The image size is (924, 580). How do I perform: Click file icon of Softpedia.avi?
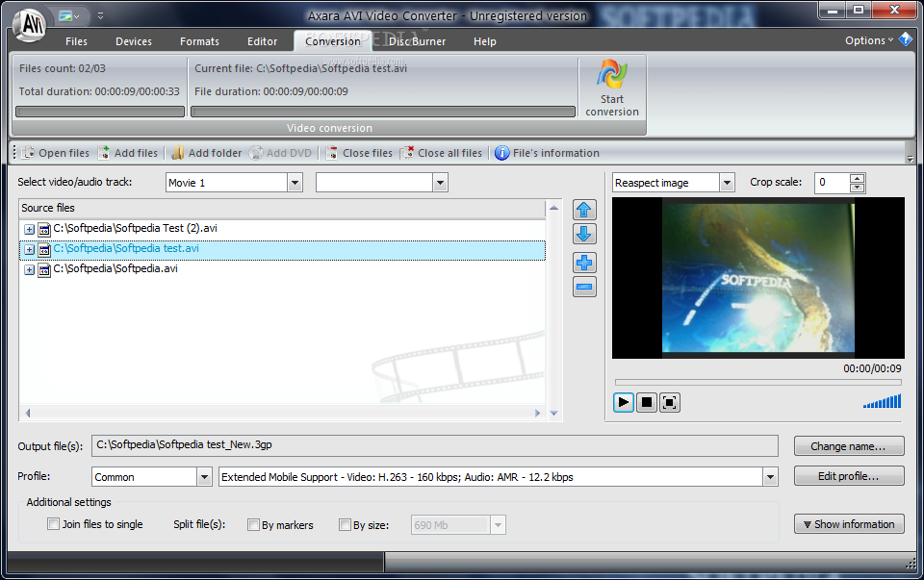pyautogui.click(x=44, y=269)
